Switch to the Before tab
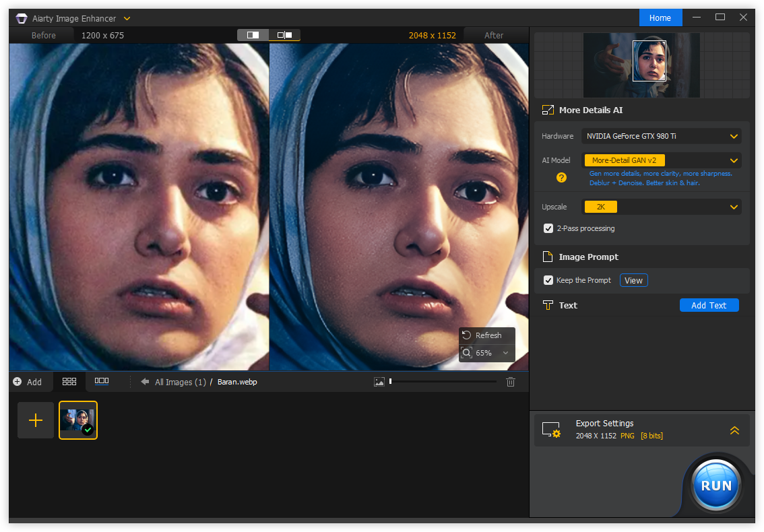Viewport: 764px width, 532px height. 43,36
